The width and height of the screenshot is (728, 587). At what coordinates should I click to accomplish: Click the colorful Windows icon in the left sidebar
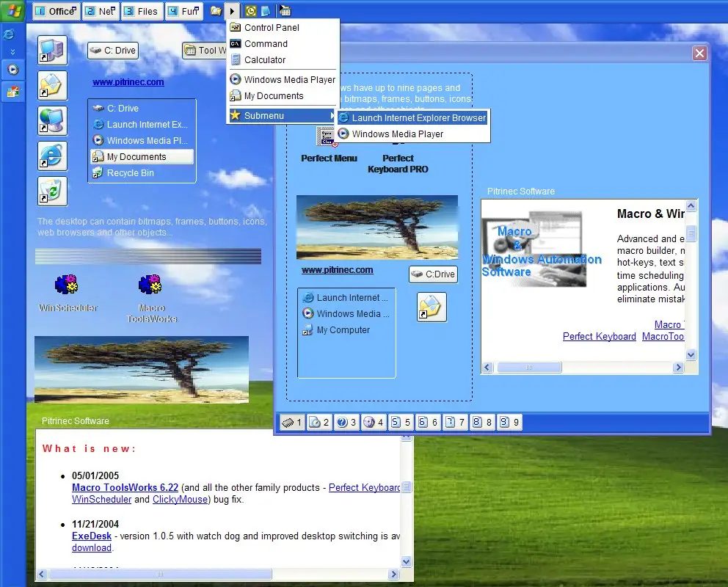(13, 92)
